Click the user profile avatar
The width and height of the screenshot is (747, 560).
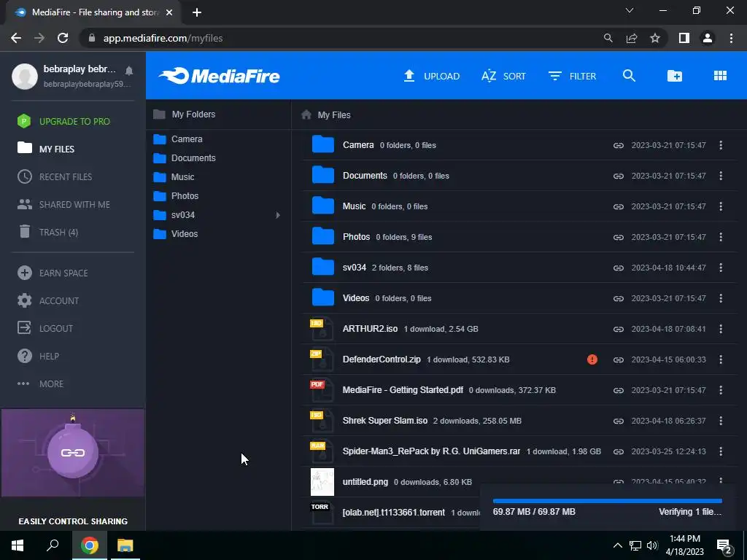pos(25,76)
